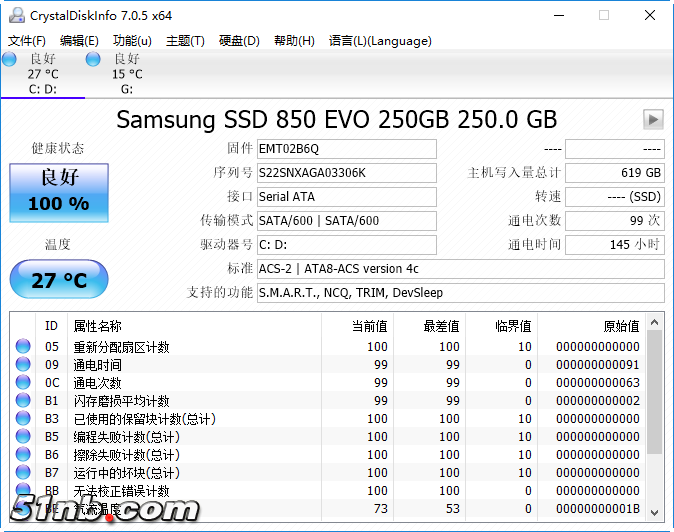
Task: Click status orb for attribute 05 row
Action: [x=23, y=347]
